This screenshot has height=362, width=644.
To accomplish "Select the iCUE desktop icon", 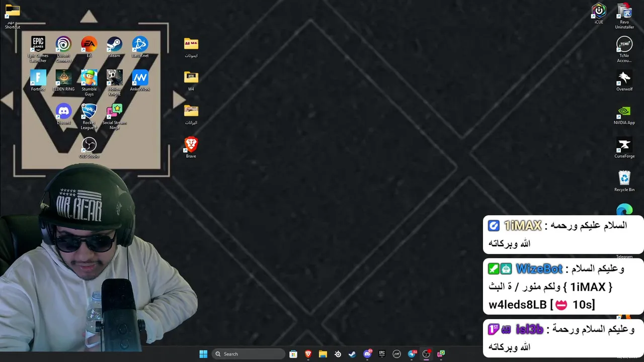I will tap(599, 14).
